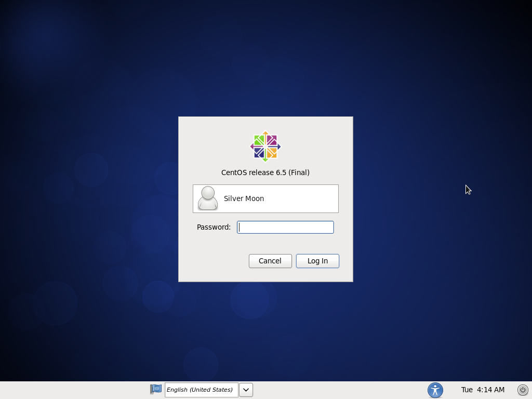Screen dimensions: 532x399
Task: Click blank area left of Cancel button
Action: pyautogui.click(x=213, y=261)
